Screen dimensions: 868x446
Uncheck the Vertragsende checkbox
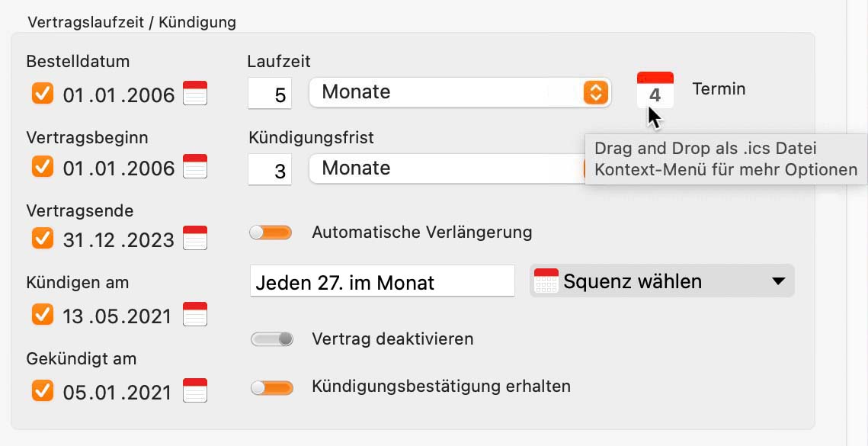point(43,238)
